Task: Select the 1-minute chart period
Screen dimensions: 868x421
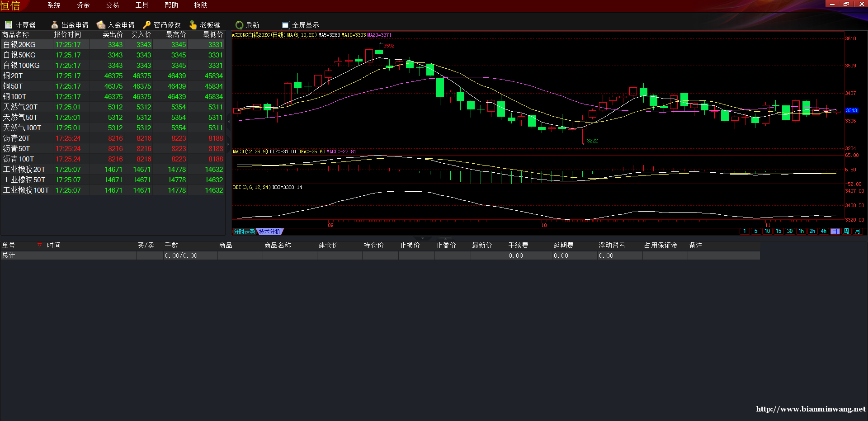Action: [x=745, y=231]
